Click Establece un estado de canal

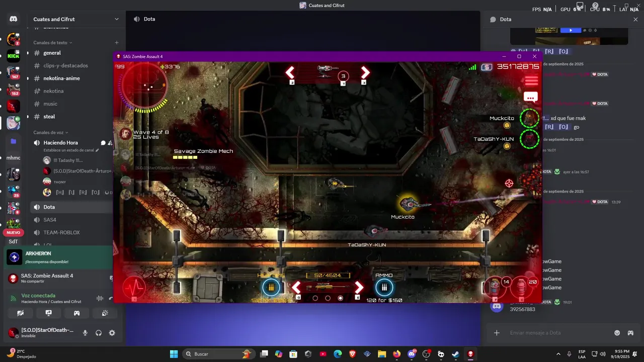(70, 150)
